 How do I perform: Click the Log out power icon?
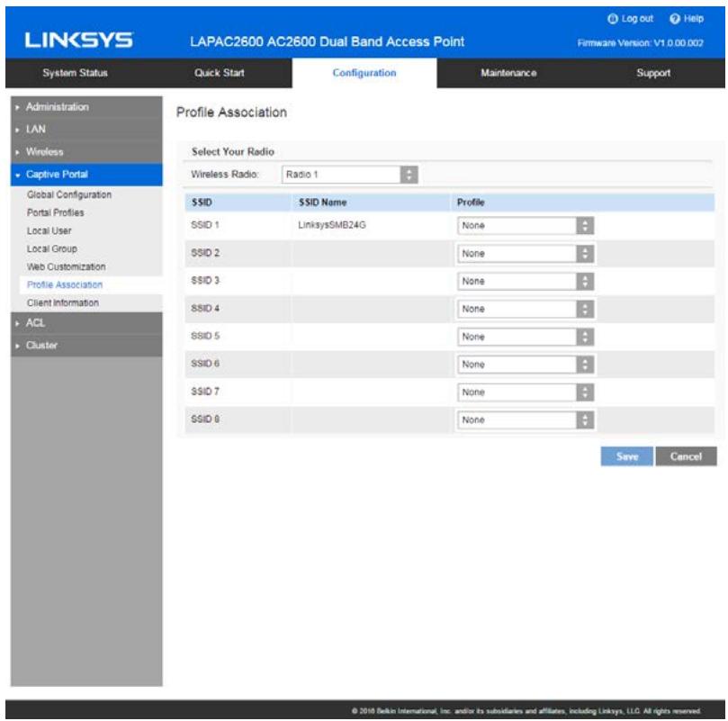(x=613, y=19)
